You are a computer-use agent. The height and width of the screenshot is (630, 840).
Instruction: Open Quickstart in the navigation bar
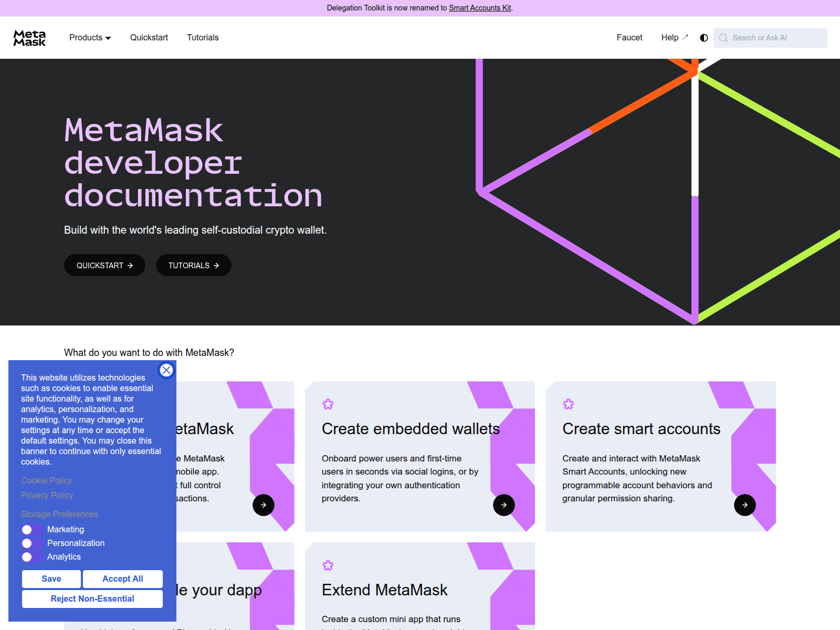(x=149, y=38)
